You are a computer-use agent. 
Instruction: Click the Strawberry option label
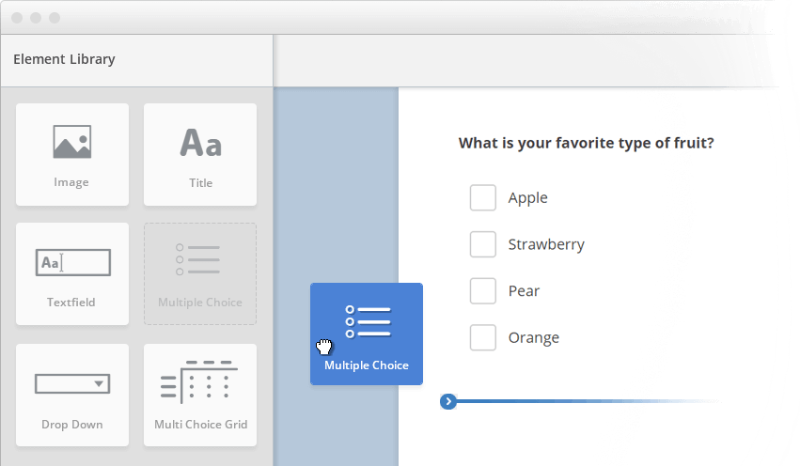coord(546,244)
